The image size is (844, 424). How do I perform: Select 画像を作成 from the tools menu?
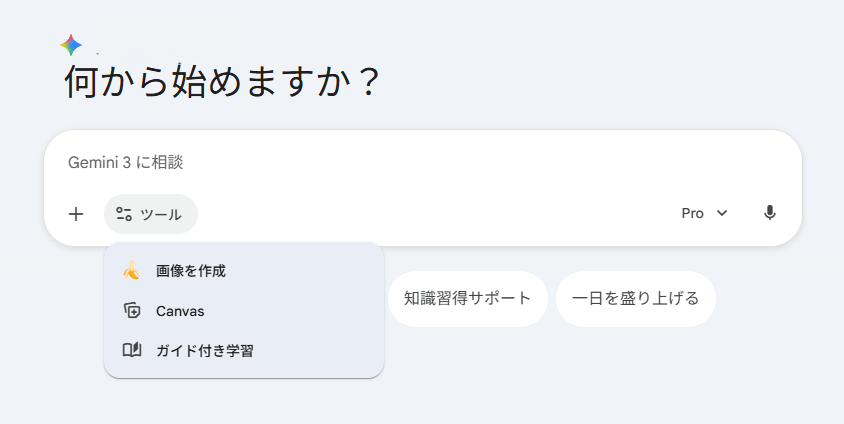[191, 270]
